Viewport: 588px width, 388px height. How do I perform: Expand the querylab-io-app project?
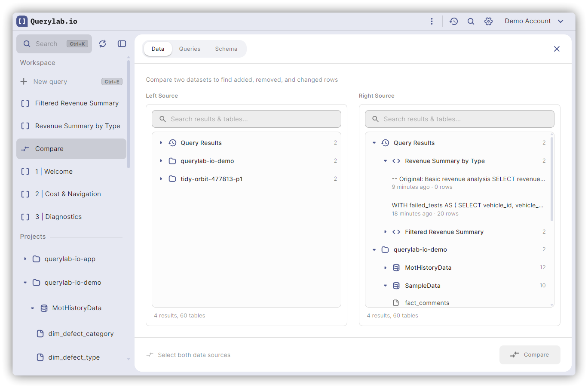[25, 259]
